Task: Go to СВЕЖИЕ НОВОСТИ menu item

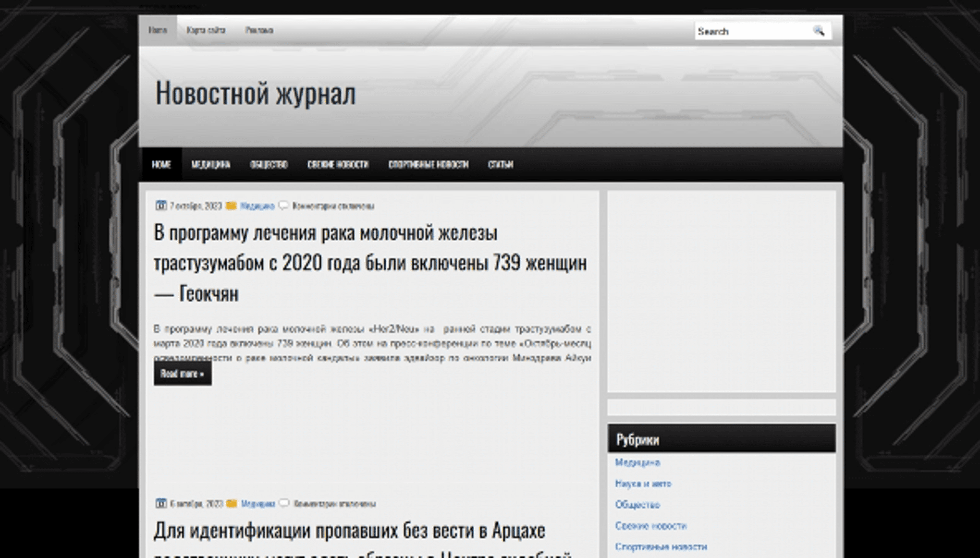Action: pos(338,164)
